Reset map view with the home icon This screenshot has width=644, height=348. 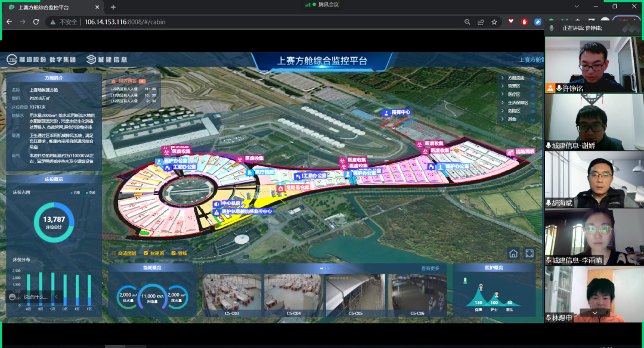513,253
